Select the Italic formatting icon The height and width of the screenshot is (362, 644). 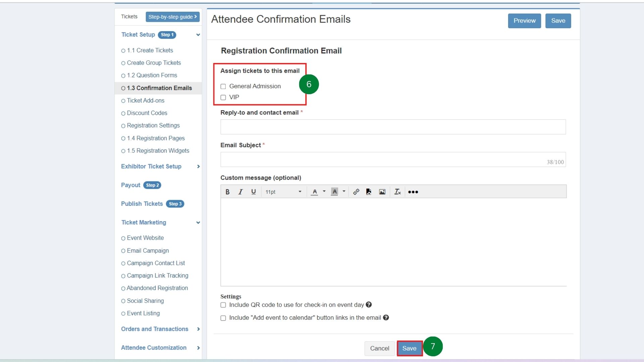(240, 191)
